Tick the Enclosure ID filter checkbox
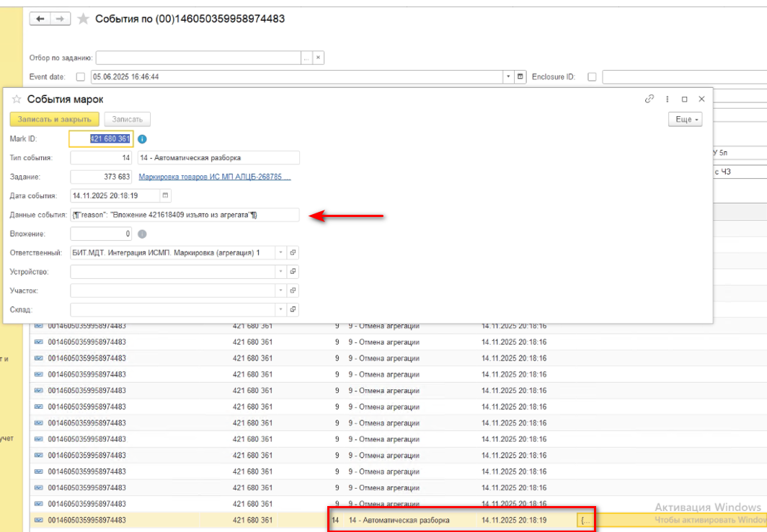The height and width of the screenshot is (532, 767). click(x=592, y=76)
